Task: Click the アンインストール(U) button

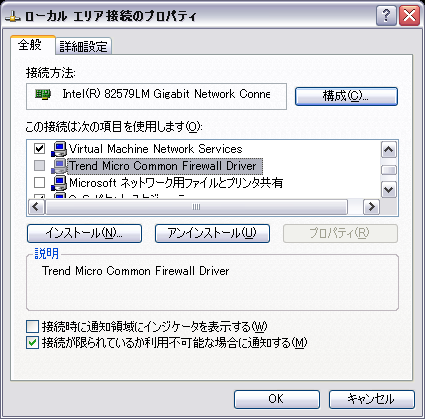Action: 212,233
